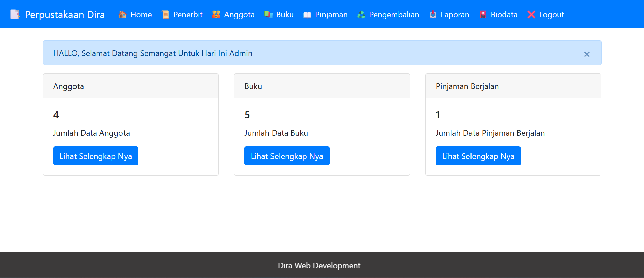Open Pinjaman Berjalan full details button
644x278 pixels.
[478, 156]
